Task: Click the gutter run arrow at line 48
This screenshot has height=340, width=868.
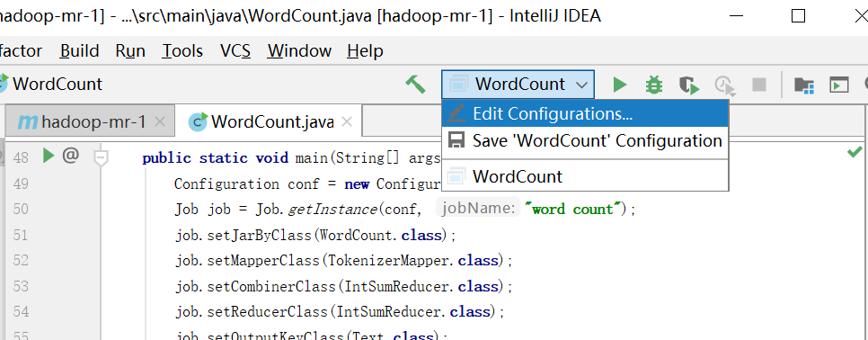Action: point(49,156)
